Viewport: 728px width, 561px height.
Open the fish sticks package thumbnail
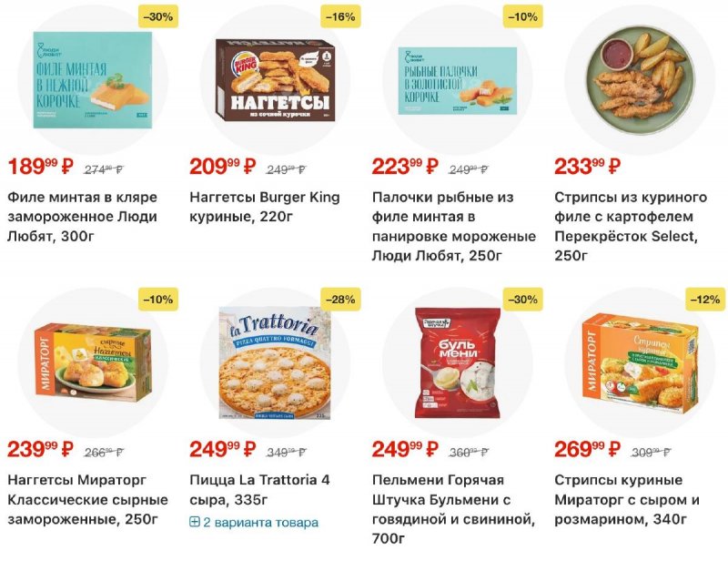point(455,80)
